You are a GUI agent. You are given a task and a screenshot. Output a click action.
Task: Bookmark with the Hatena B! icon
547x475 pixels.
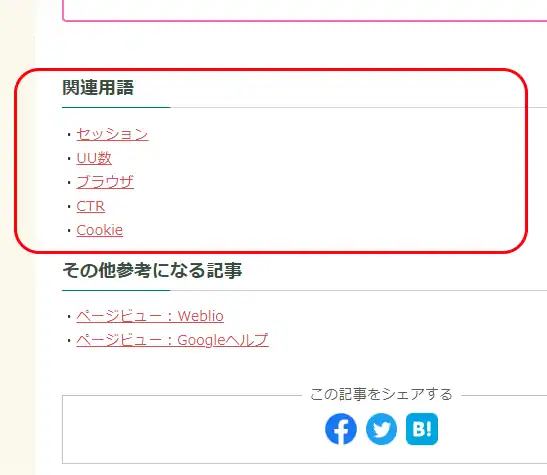coord(422,429)
